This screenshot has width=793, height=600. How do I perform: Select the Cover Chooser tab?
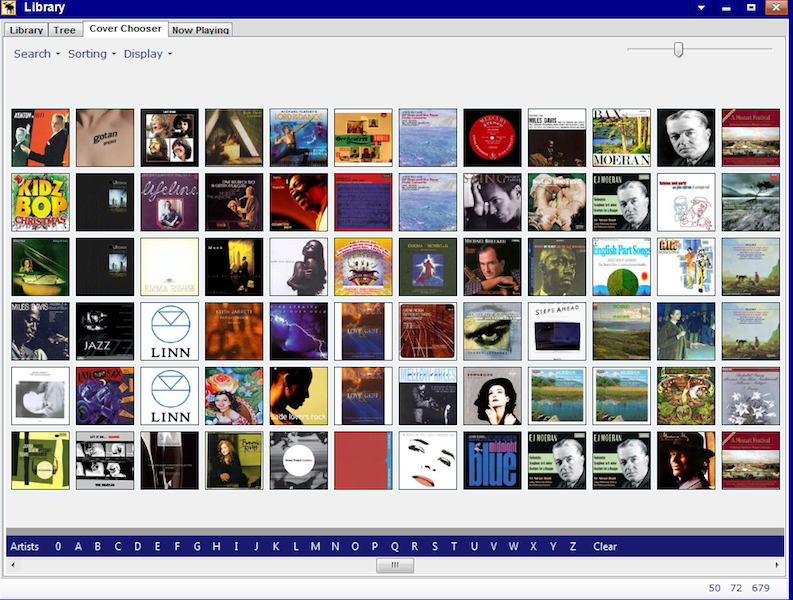125,29
